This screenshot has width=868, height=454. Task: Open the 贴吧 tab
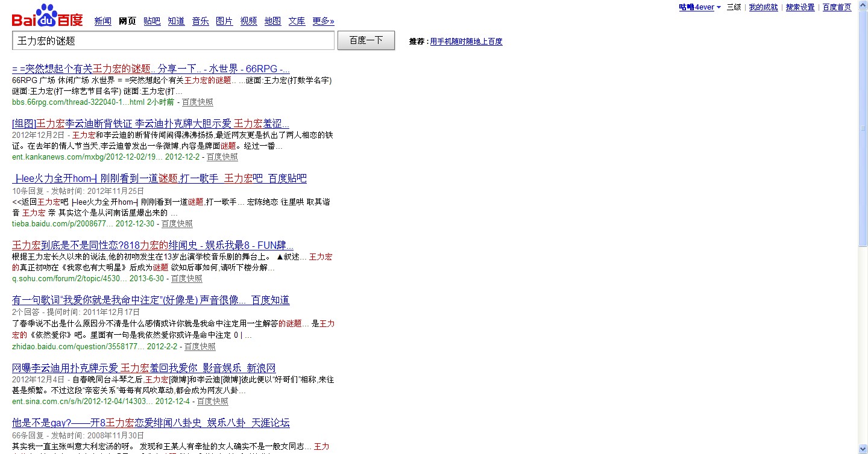click(152, 21)
